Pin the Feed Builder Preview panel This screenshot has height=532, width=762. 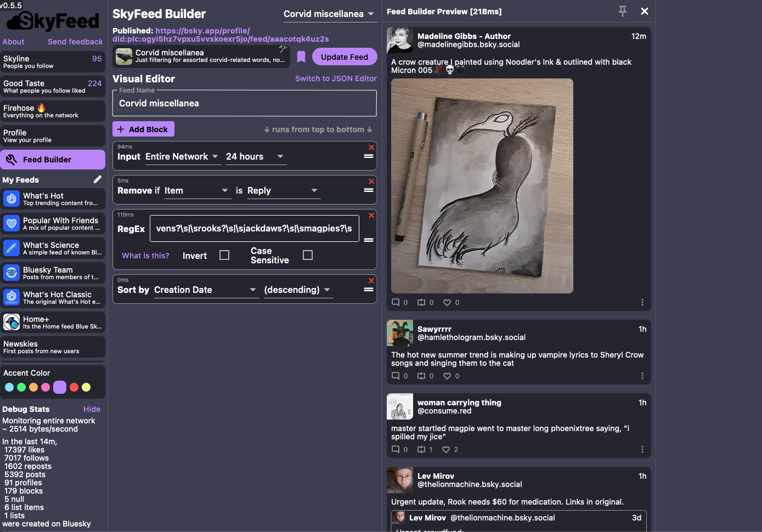pos(622,11)
